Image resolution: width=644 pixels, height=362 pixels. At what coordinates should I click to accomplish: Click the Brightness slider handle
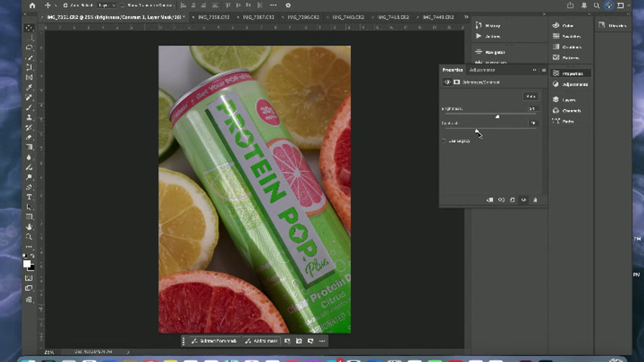click(x=497, y=117)
